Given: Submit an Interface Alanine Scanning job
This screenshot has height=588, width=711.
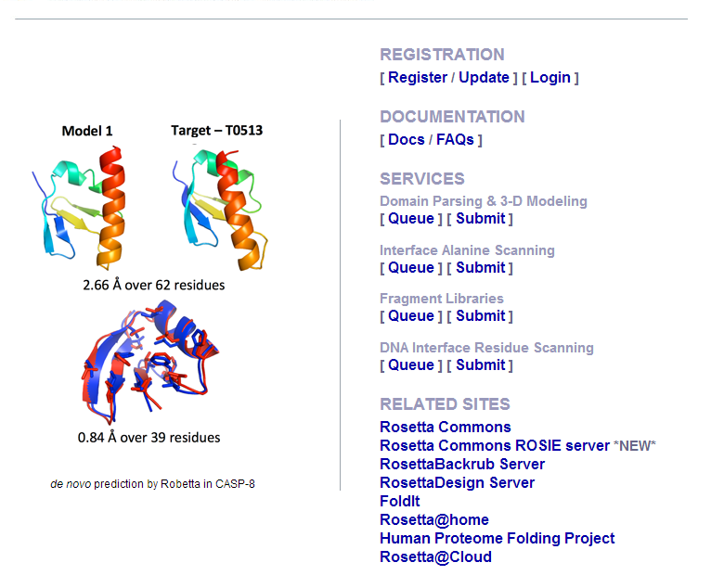Looking at the screenshot, I should pyautogui.click(x=480, y=268).
